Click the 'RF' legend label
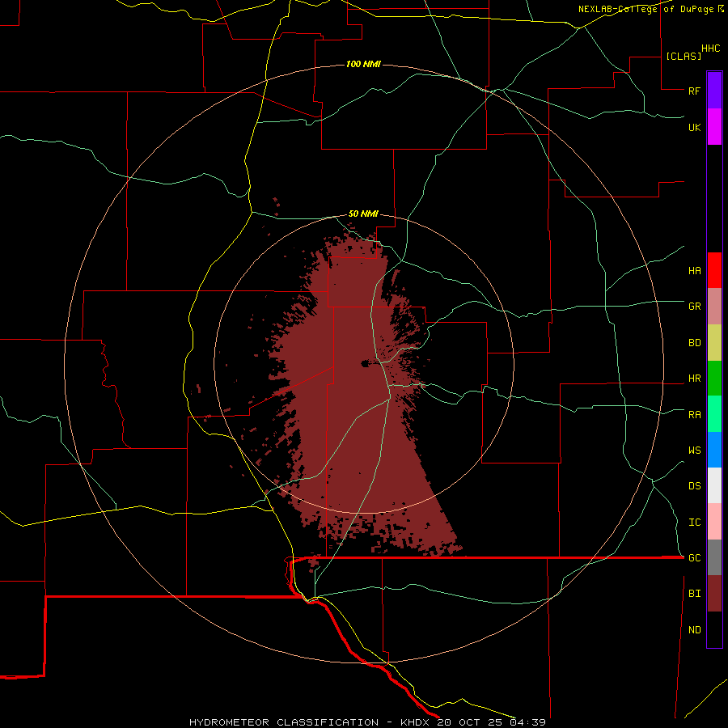The height and width of the screenshot is (728, 728). point(694,91)
